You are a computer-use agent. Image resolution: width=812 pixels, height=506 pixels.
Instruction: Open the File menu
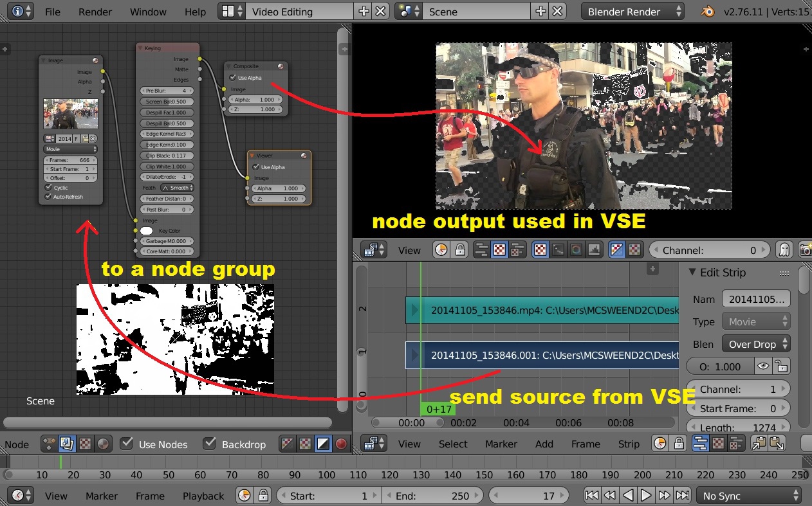[53, 12]
